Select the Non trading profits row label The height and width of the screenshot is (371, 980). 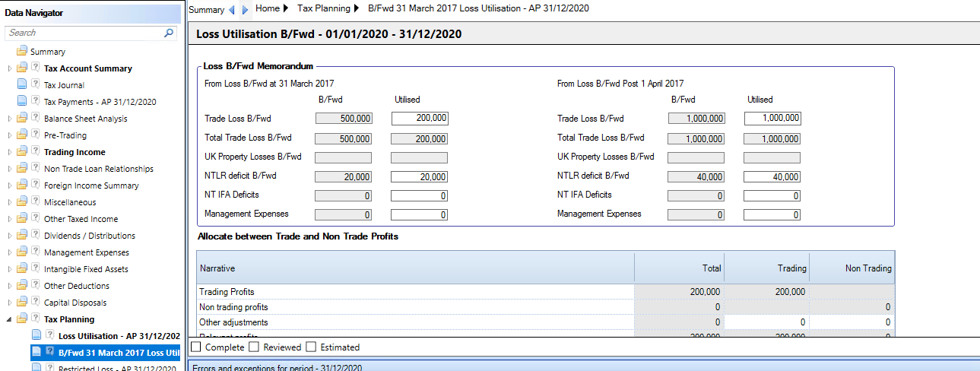233,307
